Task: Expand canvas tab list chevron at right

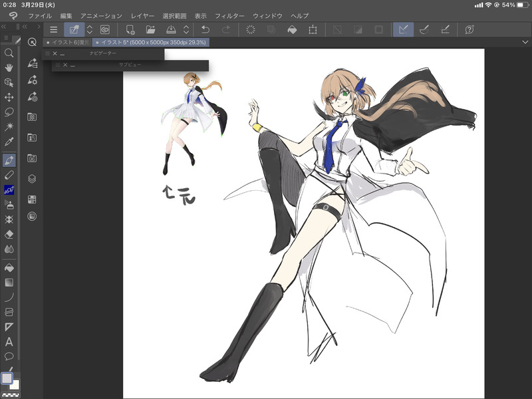Action: 525,43
